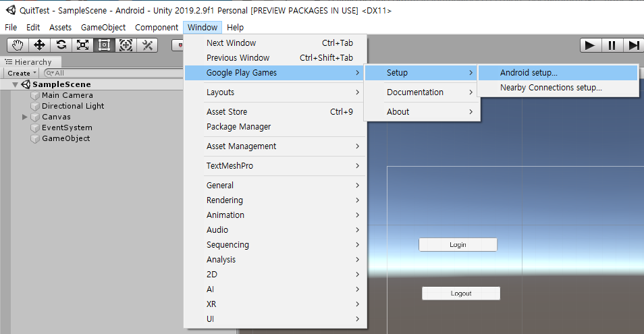Open Package Manager
644x334 pixels.
[275, 127]
